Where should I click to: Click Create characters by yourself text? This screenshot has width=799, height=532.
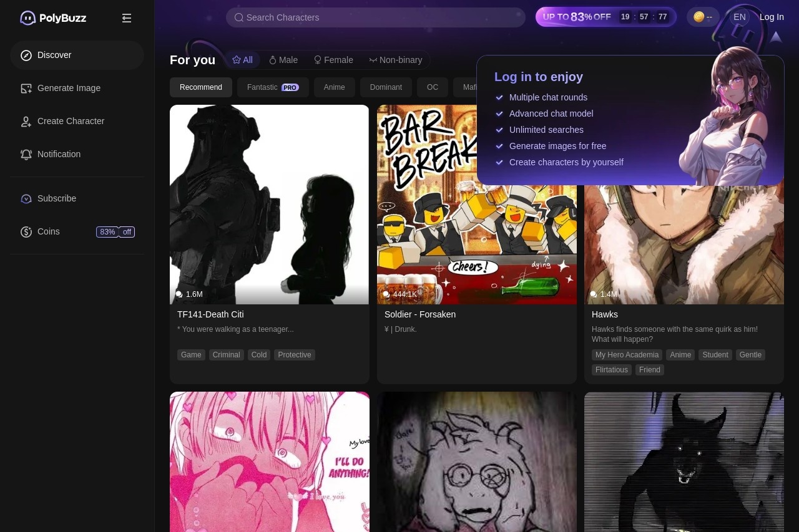(x=566, y=162)
